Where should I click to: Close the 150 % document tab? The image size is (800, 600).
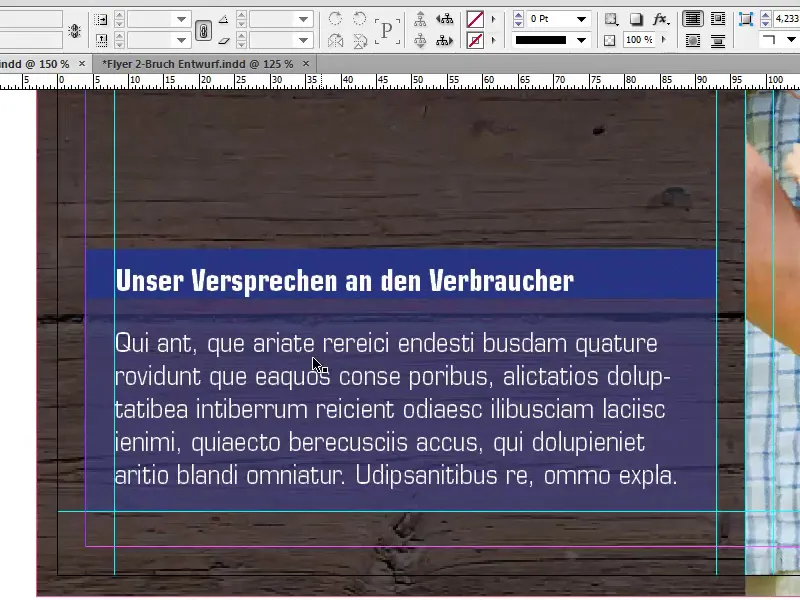82,64
